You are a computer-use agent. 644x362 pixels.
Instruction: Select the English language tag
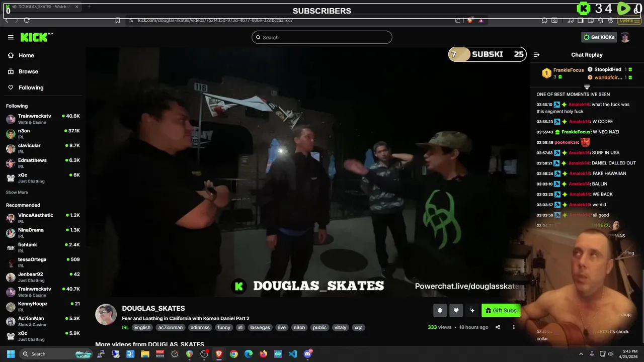click(142, 327)
